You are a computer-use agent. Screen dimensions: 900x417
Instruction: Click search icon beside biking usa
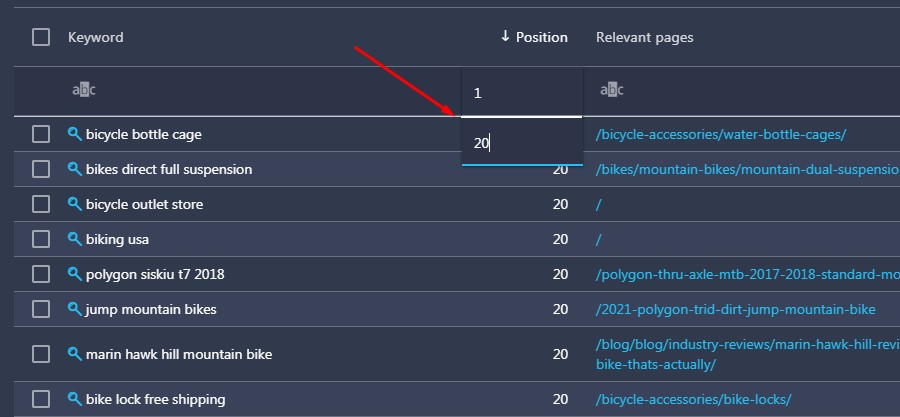coord(75,239)
